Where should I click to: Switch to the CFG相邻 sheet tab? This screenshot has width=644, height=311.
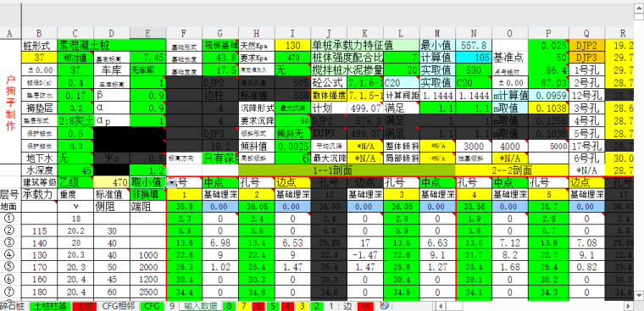tap(119, 306)
